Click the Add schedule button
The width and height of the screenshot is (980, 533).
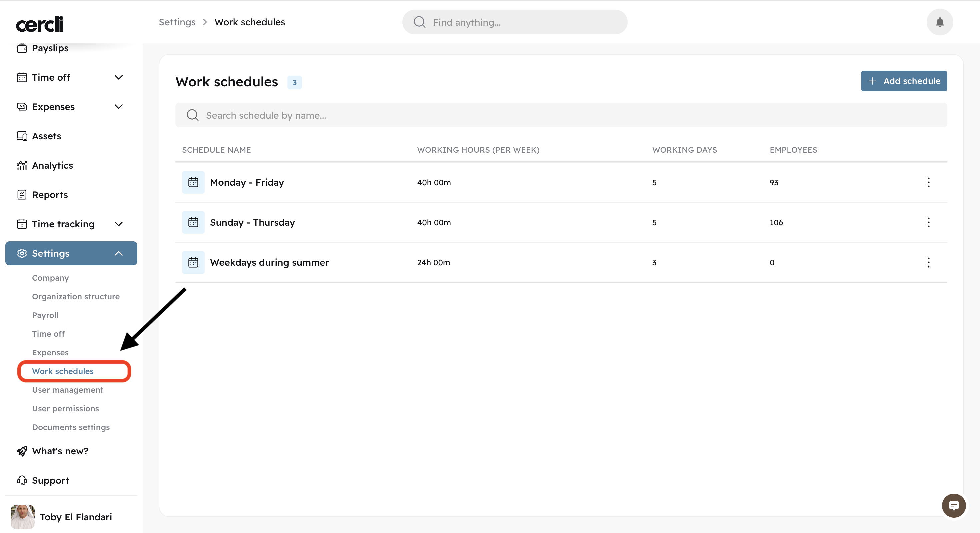904,81
